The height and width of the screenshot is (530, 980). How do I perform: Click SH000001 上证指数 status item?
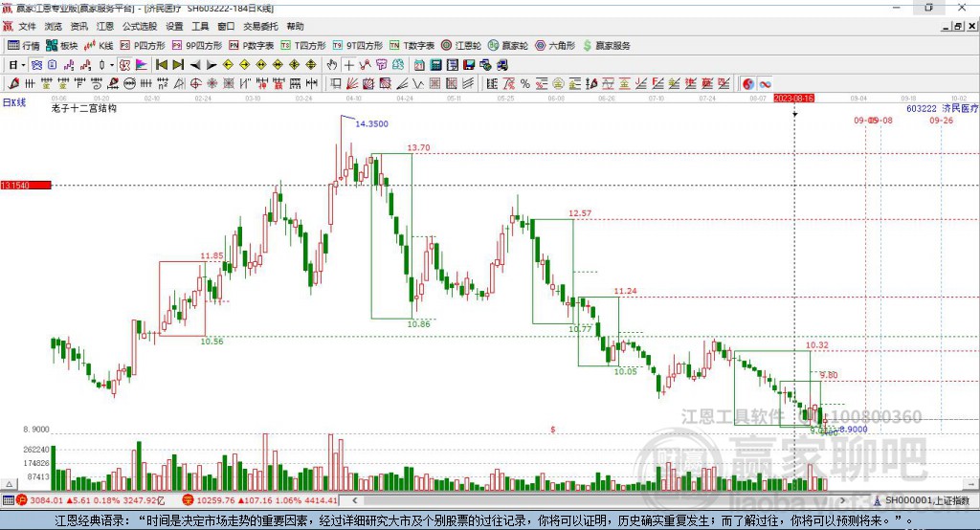[922, 500]
